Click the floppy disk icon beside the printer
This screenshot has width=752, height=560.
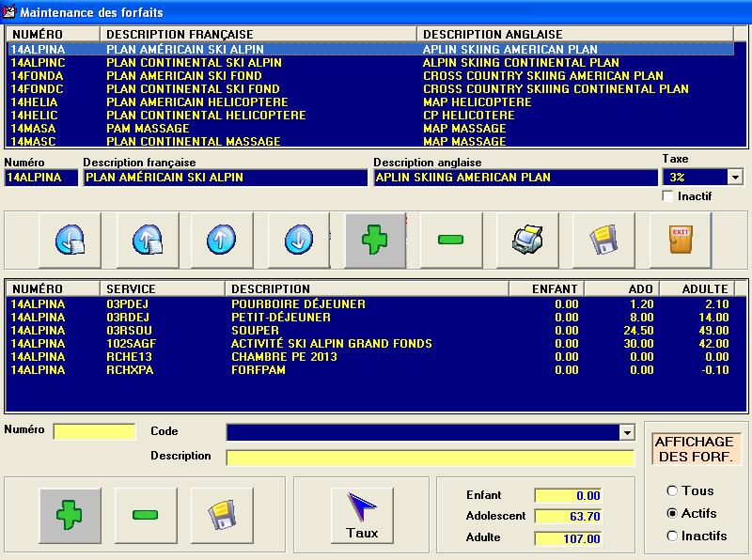pyautogui.click(x=603, y=240)
